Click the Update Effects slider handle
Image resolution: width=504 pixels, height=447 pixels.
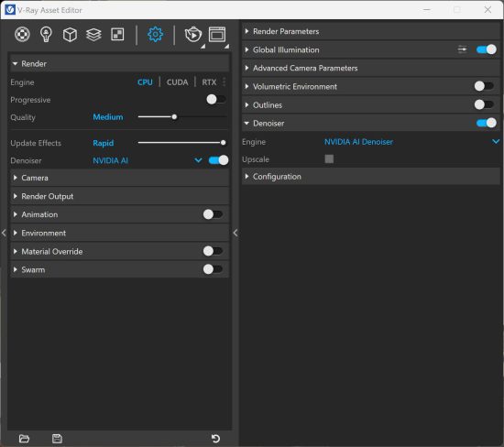pos(223,142)
